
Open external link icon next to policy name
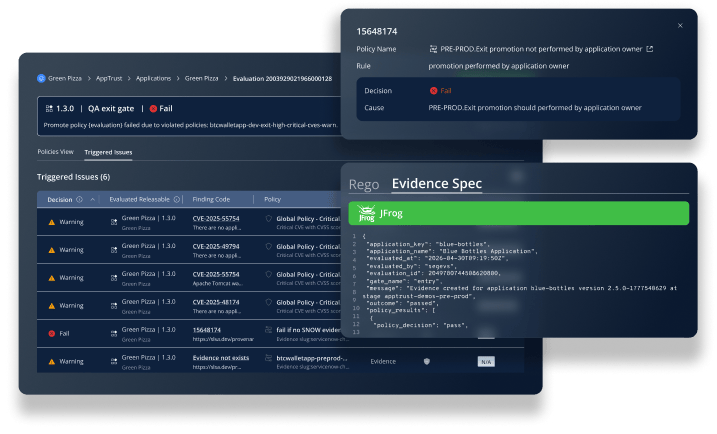click(x=649, y=49)
